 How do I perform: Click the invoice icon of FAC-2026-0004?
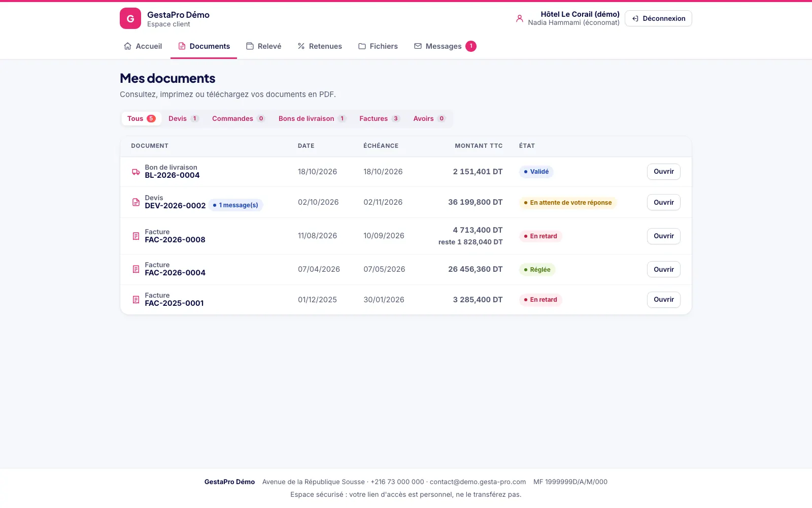136,269
